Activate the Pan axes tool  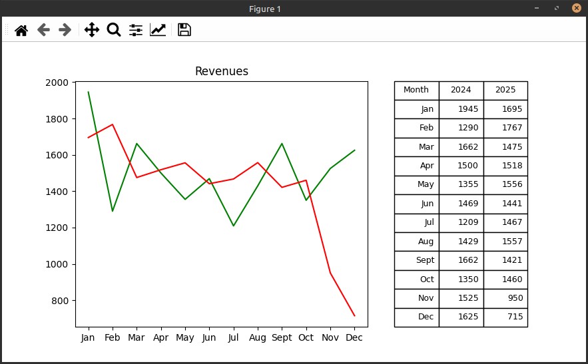(x=91, y=30)
